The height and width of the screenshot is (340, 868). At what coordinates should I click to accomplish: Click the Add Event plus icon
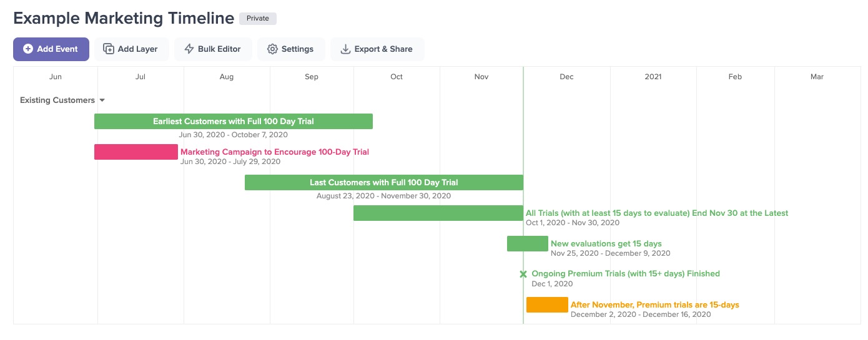click(28, 49)
